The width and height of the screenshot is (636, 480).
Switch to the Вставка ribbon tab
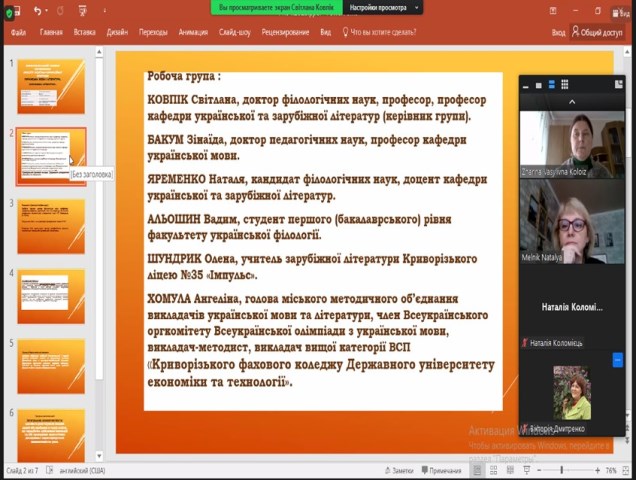[x=84, y=32]
